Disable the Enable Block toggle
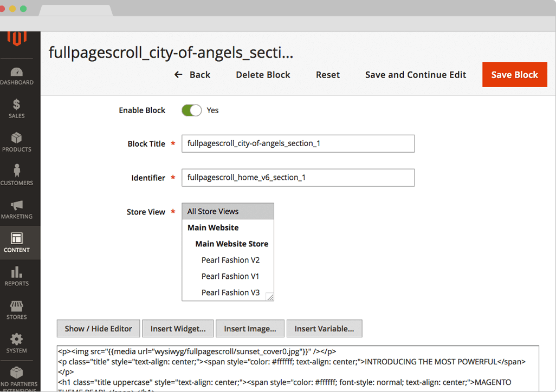 (191, 110)
